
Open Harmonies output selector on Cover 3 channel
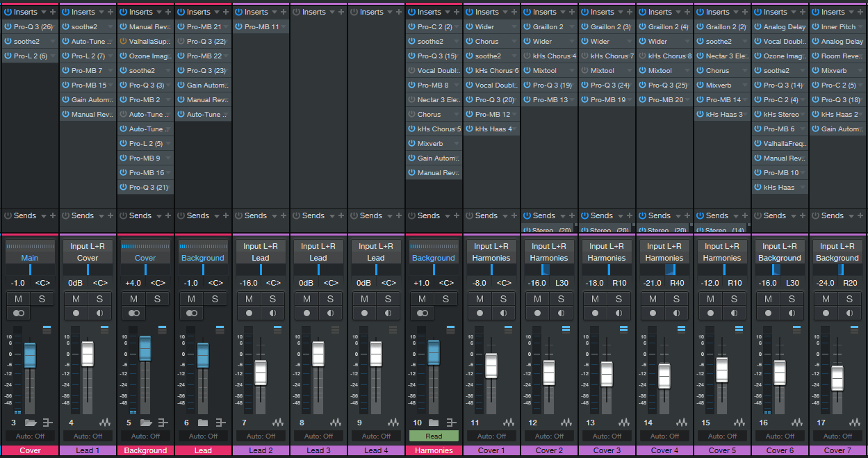point(607,258)
